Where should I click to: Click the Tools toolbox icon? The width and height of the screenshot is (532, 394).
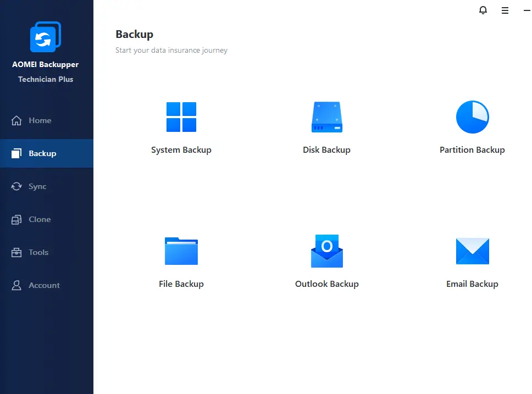coord(16,252)
